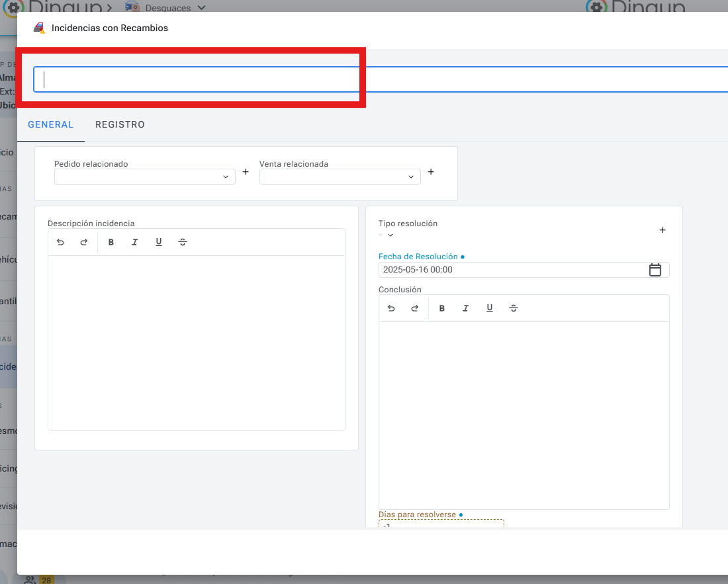Click undo in Conclusión editor toolbar
Image resolution: width=728 pixels, height=584 pixels.
click(391, 308)
